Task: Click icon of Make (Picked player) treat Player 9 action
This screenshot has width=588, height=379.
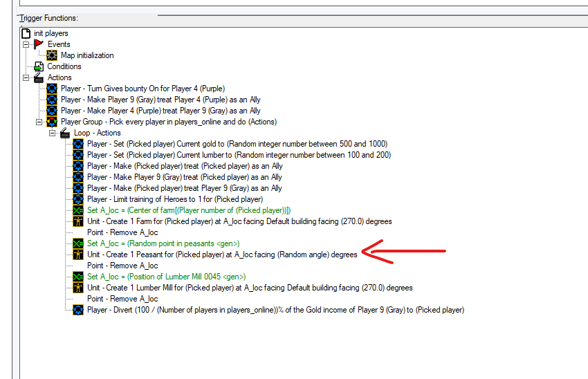Action: (x=78, y=188)
